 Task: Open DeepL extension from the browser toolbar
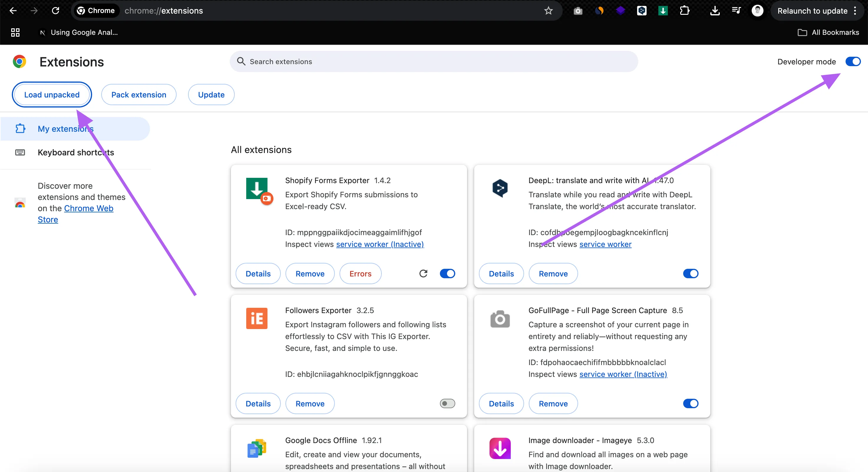pos(642,11)
